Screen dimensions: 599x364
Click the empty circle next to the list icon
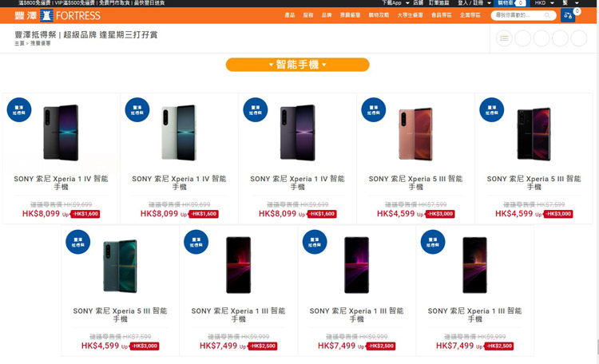522,38
